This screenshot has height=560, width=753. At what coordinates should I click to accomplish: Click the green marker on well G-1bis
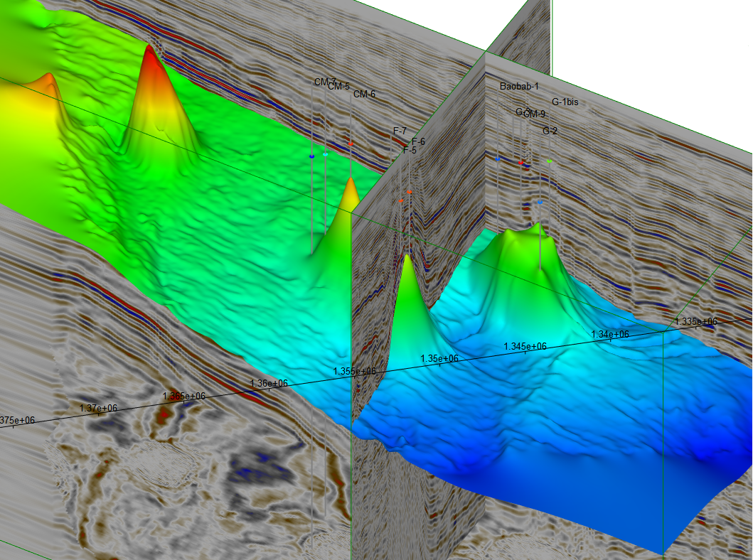(x=550, y=161)
